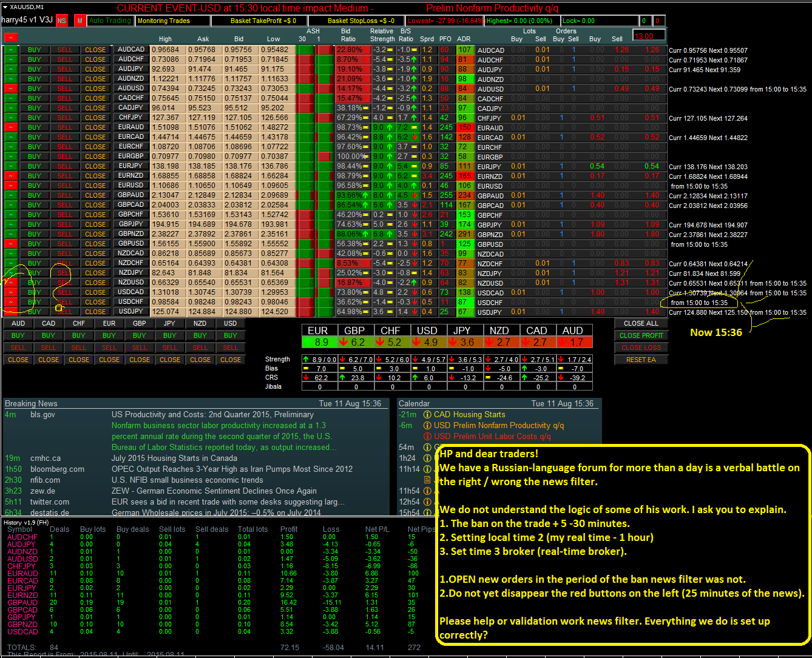Select the JPY currency basket button
The width and height of the screenshot is (812, 658).
(x=170, y=323)
